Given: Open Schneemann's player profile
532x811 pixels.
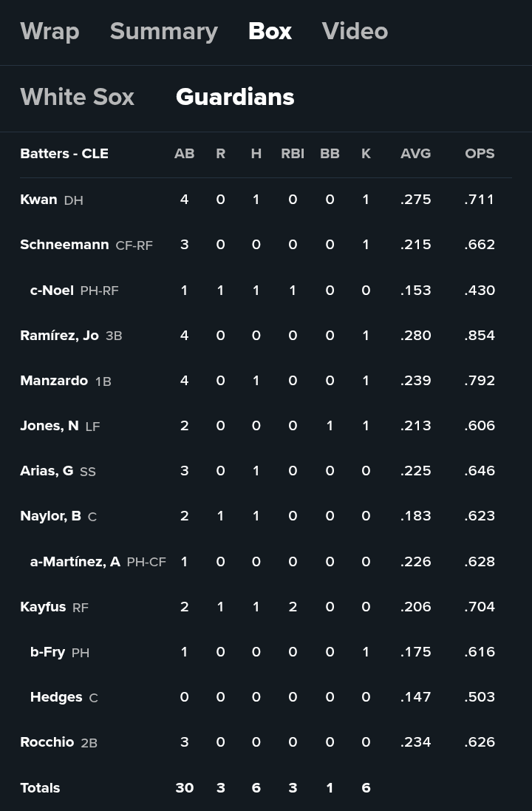Looking at the screenshot, I should [64, 245].
